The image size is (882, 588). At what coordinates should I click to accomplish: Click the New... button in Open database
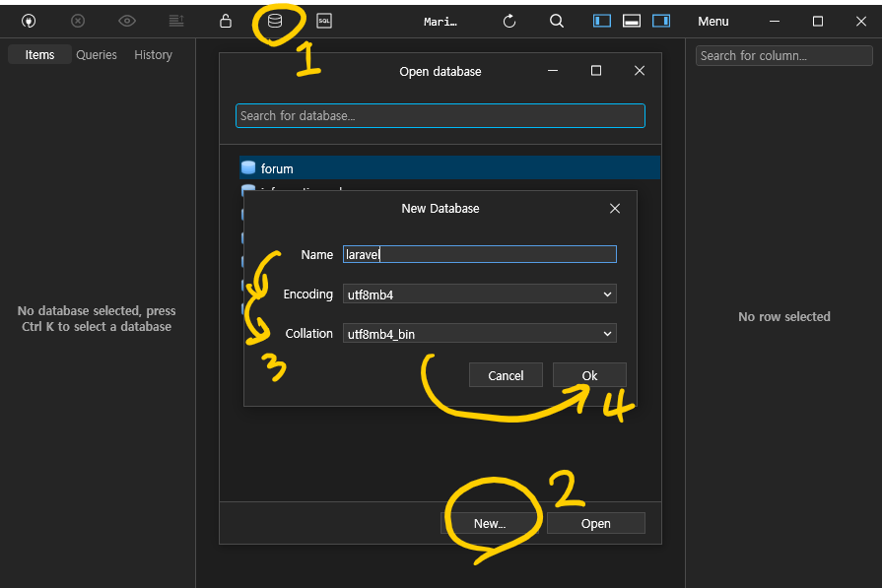tap(490, 523)
